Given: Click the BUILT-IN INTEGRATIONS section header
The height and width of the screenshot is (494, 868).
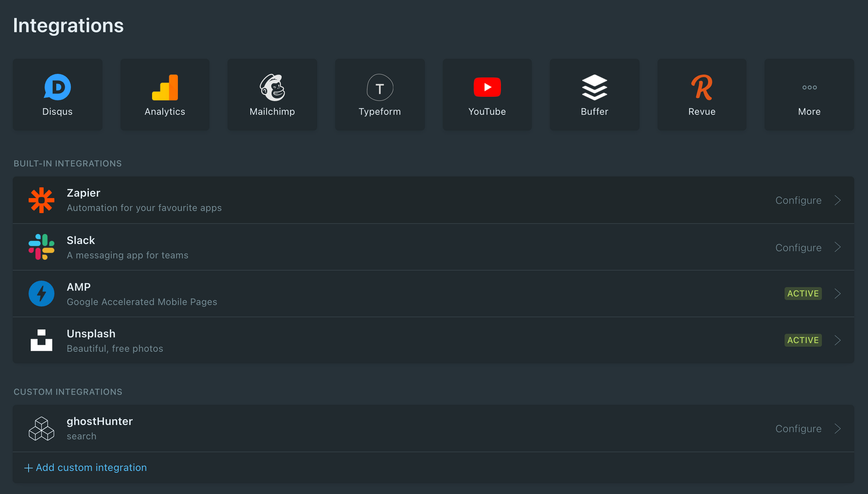Looking at the screenshot, I should pyautogui.click(x=68, y=164).
